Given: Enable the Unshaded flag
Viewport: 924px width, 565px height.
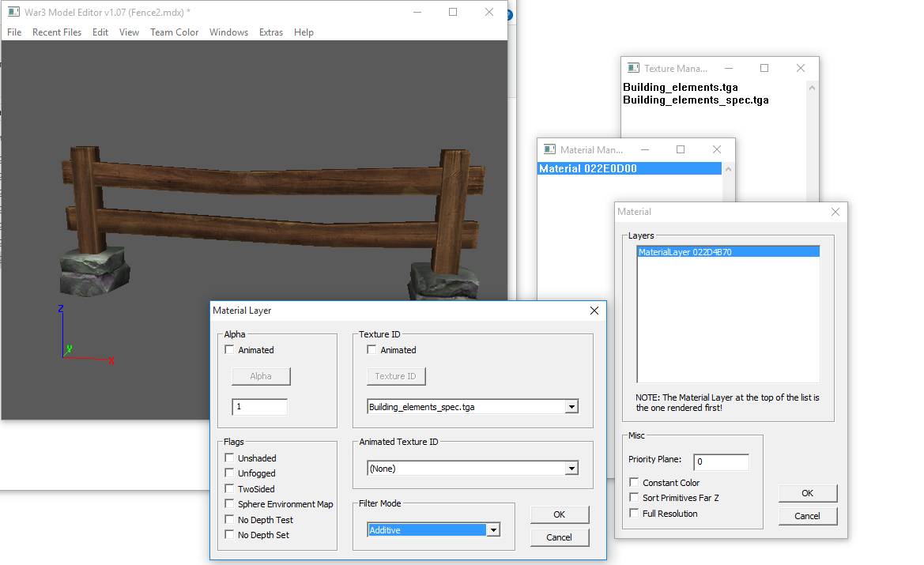Looking at the screenshot, I should tap(229, 458).
